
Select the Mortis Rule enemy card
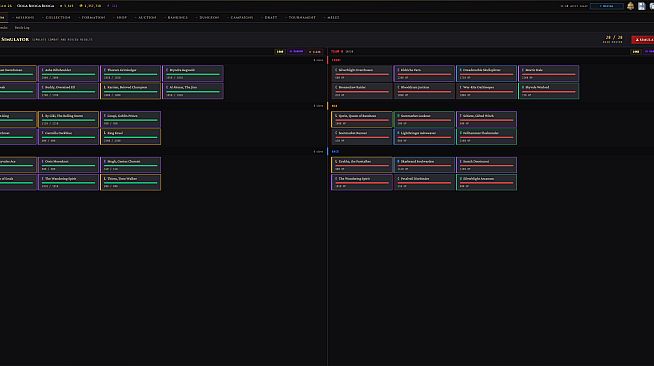coord(548,73)
